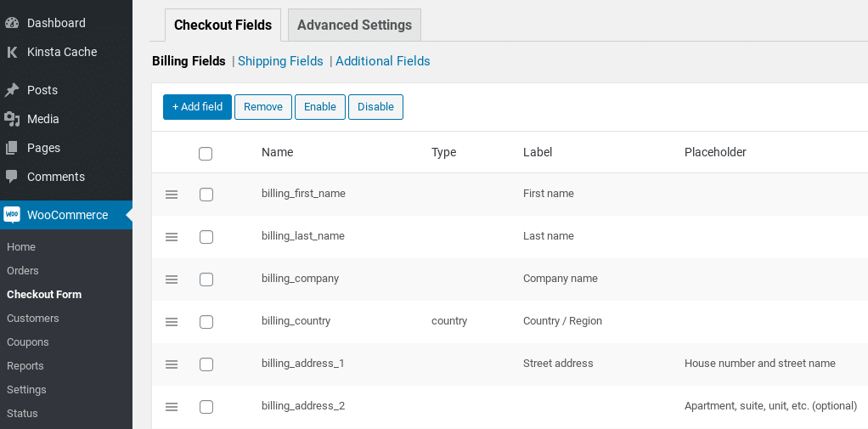The image size is (868, 429).
Task: Click the Pages icon in sidebar
Action: [x=12, y=148]
